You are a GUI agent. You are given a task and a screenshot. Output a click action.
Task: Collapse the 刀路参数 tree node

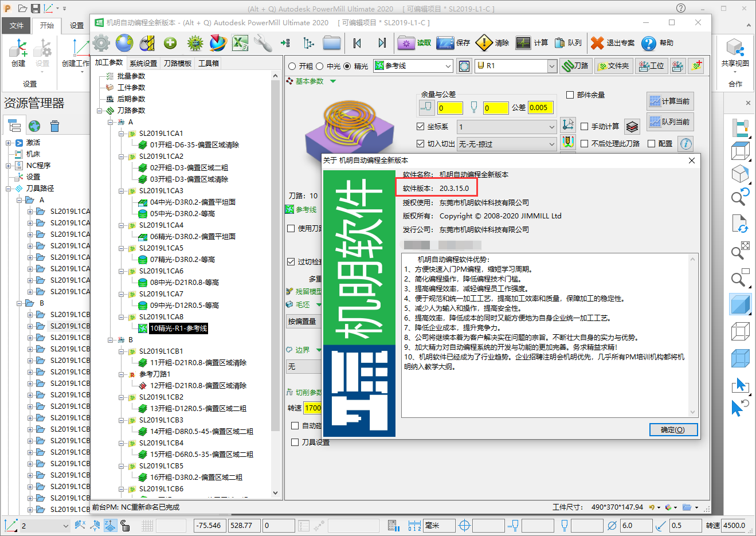click(x=100, y=111)
